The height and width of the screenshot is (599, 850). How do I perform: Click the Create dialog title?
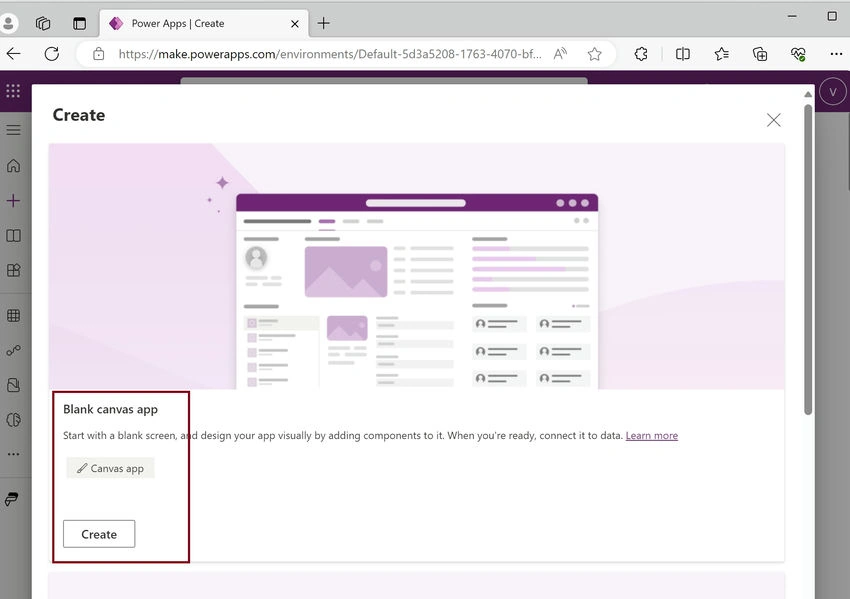point(79,115)
